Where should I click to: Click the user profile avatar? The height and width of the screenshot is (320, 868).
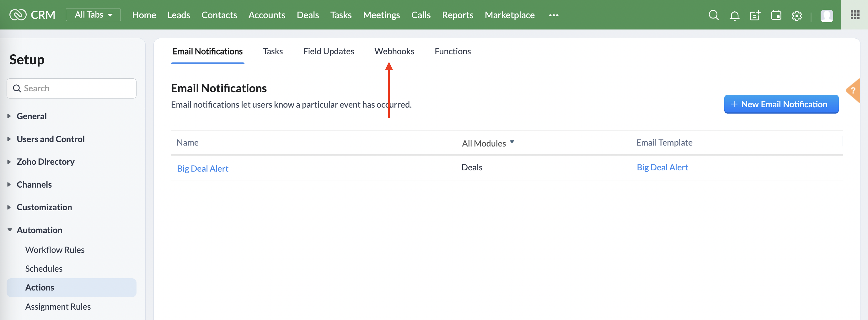pos(827,15)
